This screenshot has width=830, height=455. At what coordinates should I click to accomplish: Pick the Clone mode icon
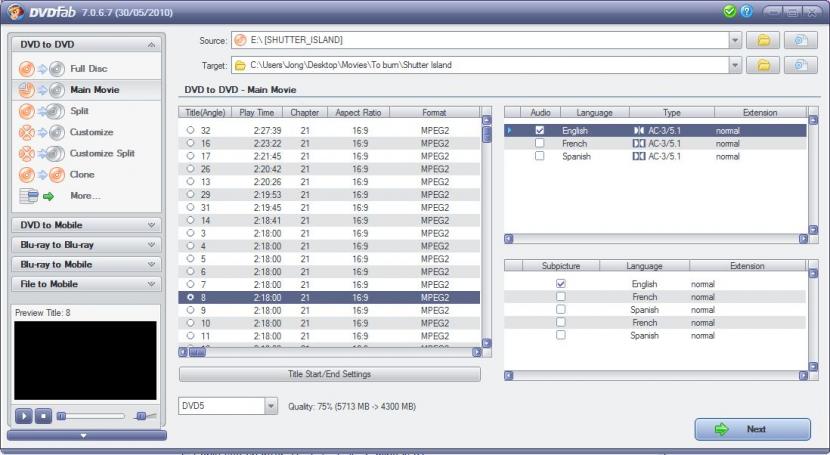pyautogui.click(x=41, y=174)
